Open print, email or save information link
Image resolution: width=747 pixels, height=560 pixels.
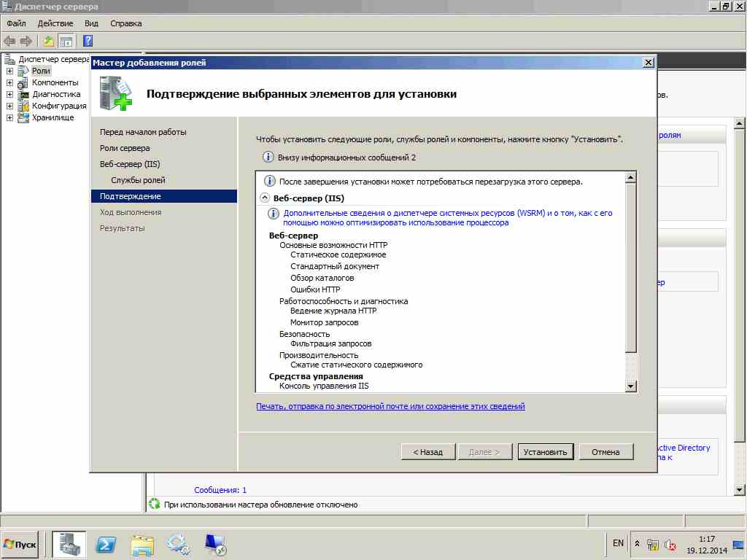(x=391, y=406)
